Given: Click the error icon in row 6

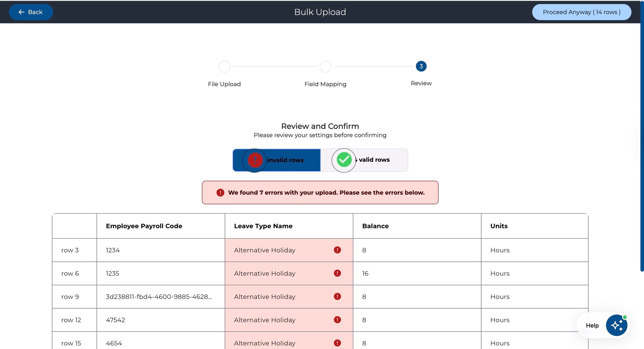Looking at the screenshot, I should tap(337, 273).
